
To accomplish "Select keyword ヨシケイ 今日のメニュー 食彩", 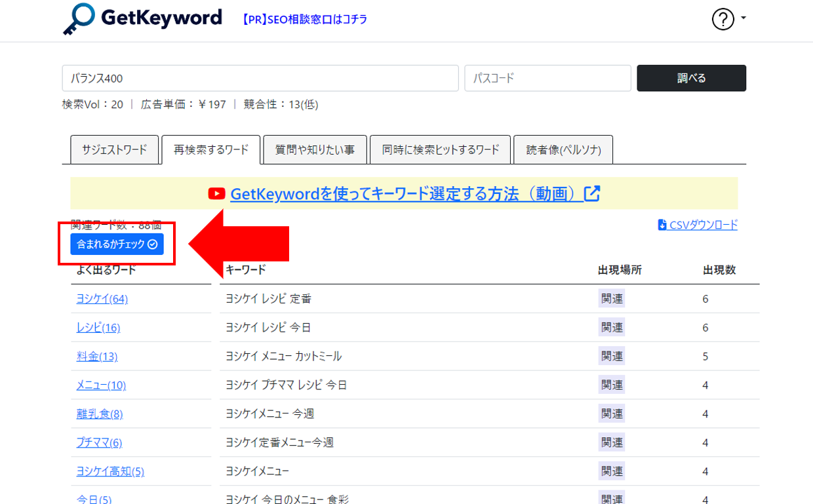I will pyautogui.click(x=287, y=499).
